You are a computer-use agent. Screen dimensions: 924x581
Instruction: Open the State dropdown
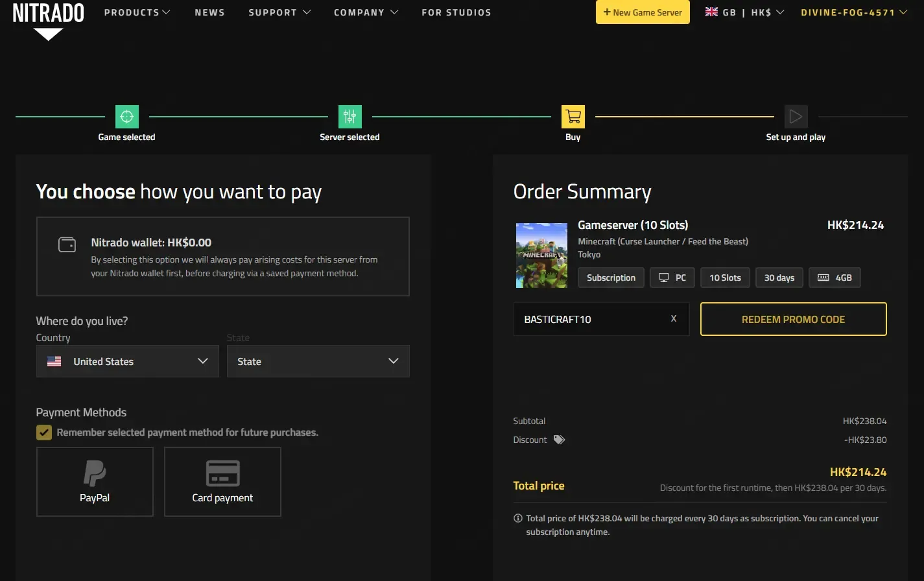click(x=318, y=361)
